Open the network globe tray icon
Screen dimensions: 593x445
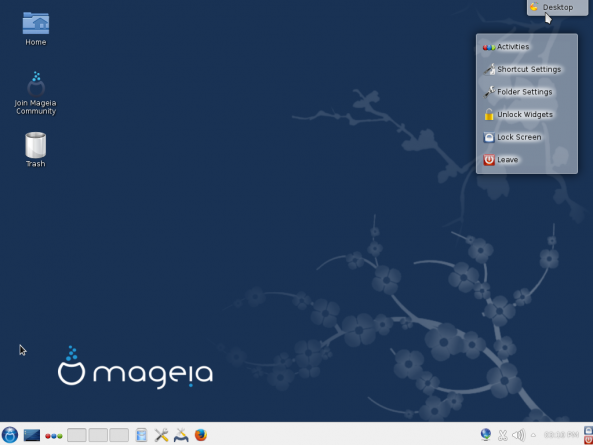(486, 435)
